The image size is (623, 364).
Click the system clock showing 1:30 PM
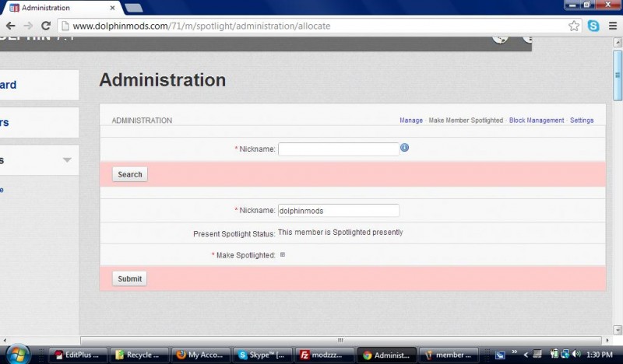coord(599,355)
